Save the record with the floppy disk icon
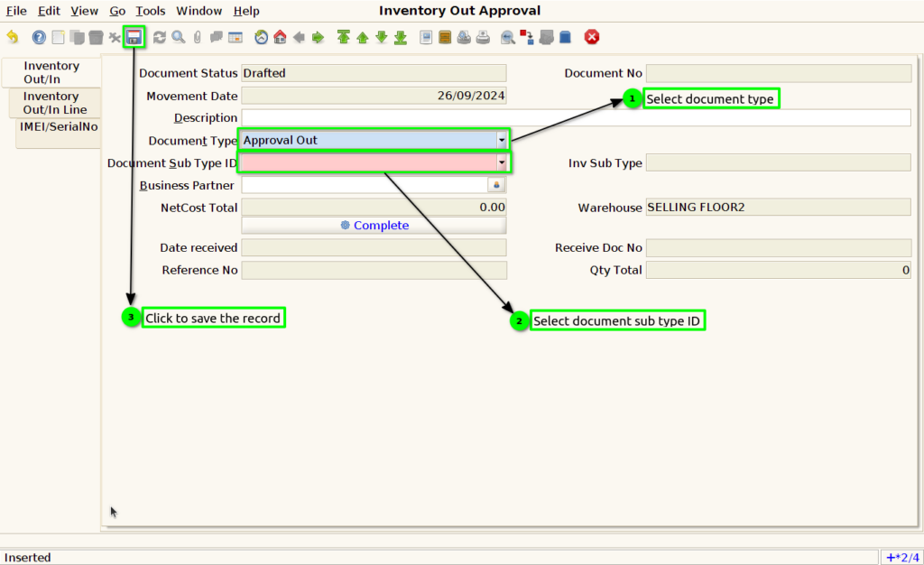This screenshot has height=565, width=924. [134, 37]
